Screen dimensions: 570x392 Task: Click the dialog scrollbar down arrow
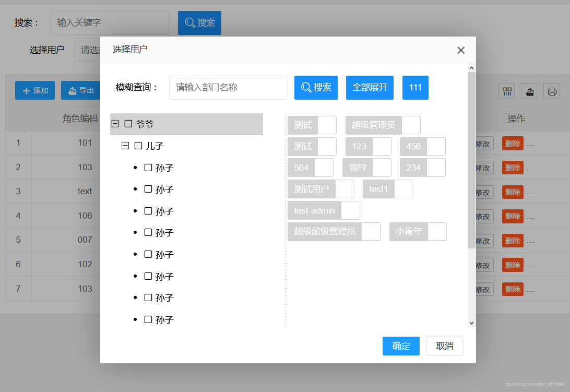point(471,323)
